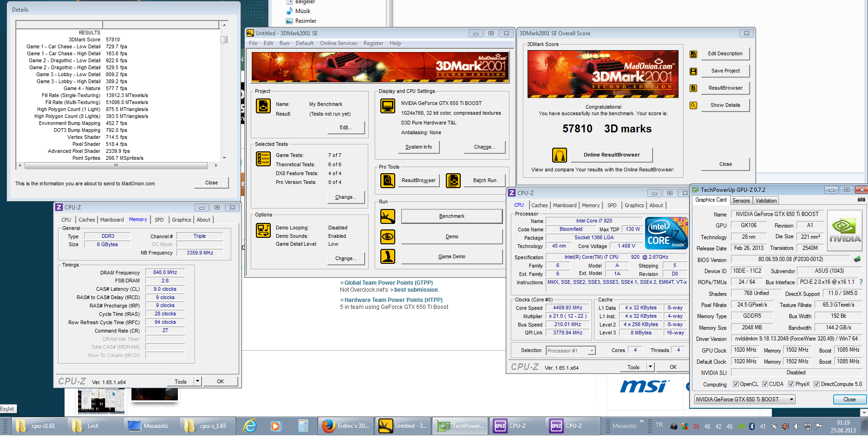Click the Change button under Options
This screenshot has height=438, width=868.
pos(346,258)
